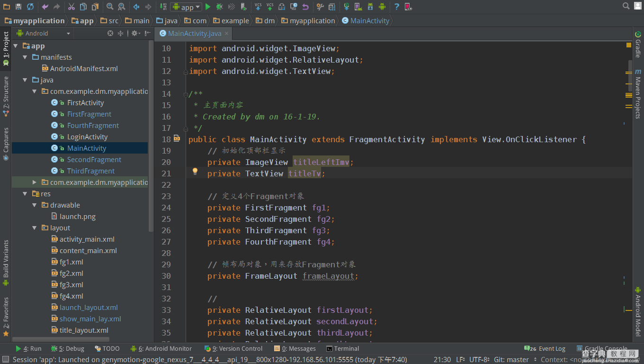644x364 pixels.
Task: Revert changes with the purple arrow icon
Action: click(305, 7)
